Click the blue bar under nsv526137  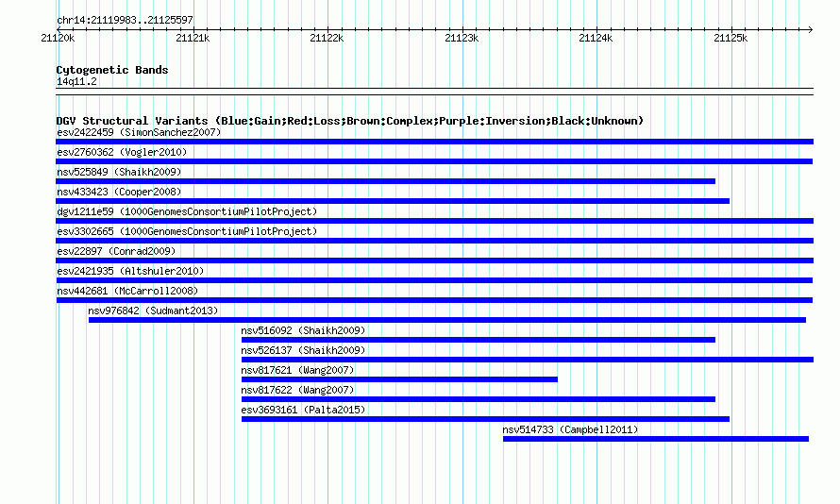(x=528, y=360)
